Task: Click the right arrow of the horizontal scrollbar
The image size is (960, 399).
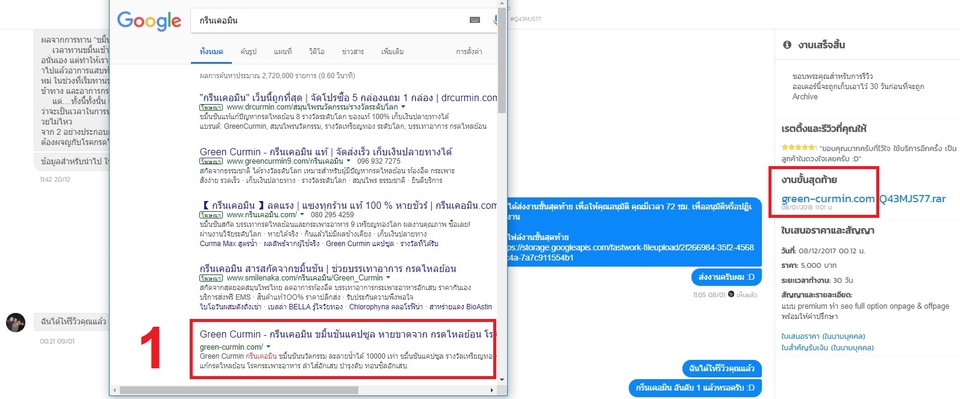Action: tap(493, 389)
